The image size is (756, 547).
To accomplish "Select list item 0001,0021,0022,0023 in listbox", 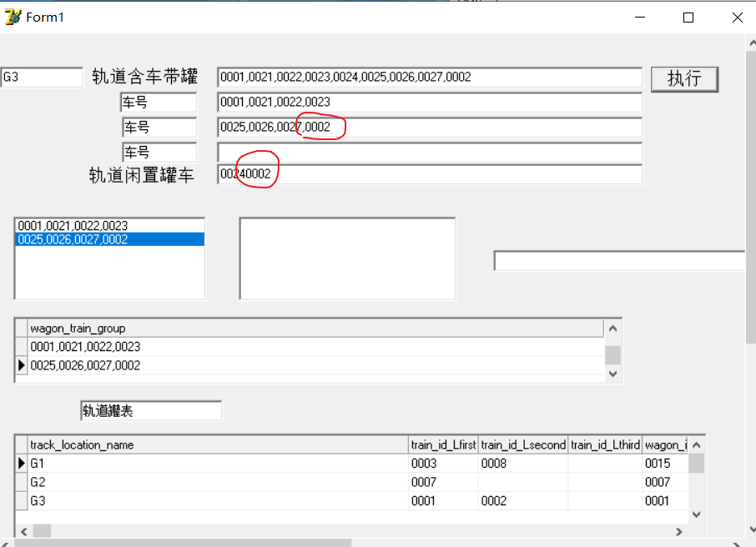I will (110, 225).
